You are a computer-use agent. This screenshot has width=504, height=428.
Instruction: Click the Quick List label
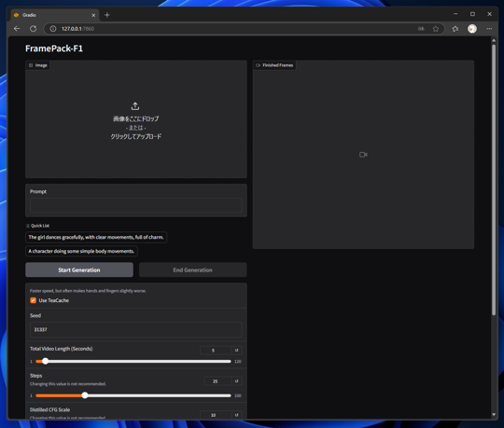pyautogui.click(x=38, y=226)
